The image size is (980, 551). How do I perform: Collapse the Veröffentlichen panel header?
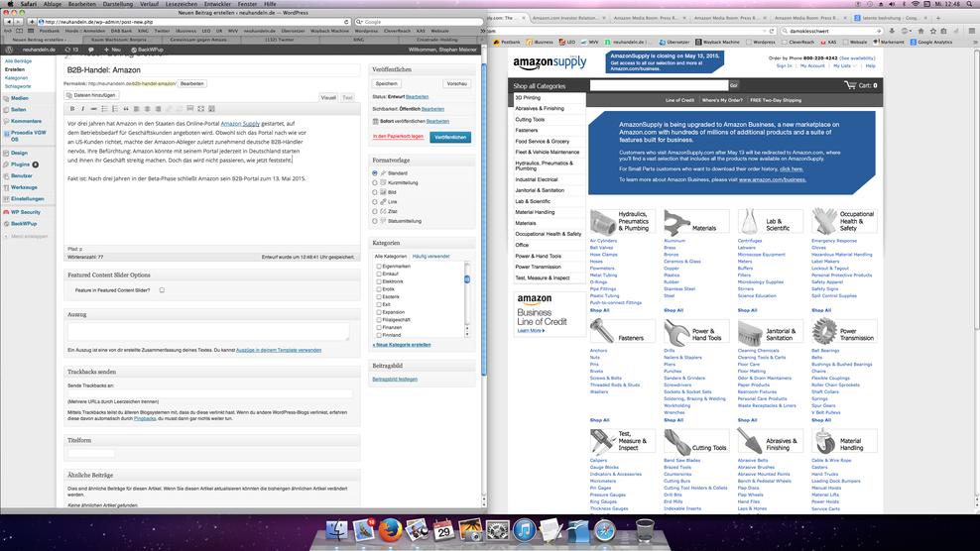[x=422, y=69]
